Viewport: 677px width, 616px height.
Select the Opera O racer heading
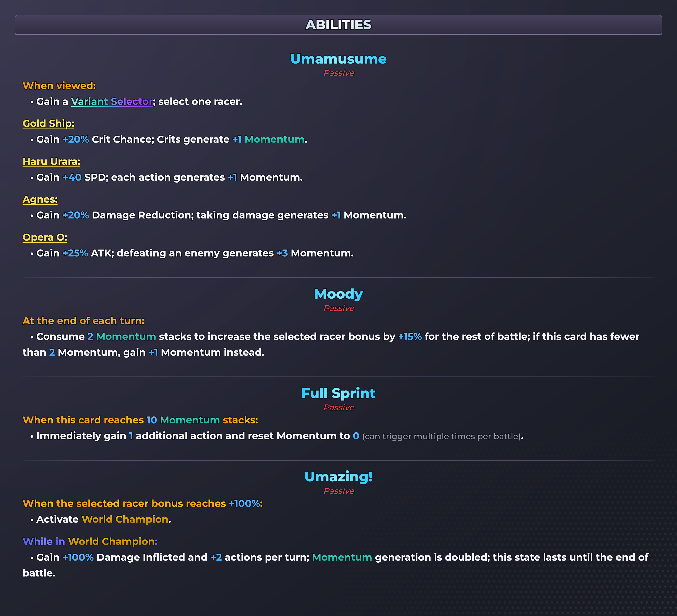45,237
